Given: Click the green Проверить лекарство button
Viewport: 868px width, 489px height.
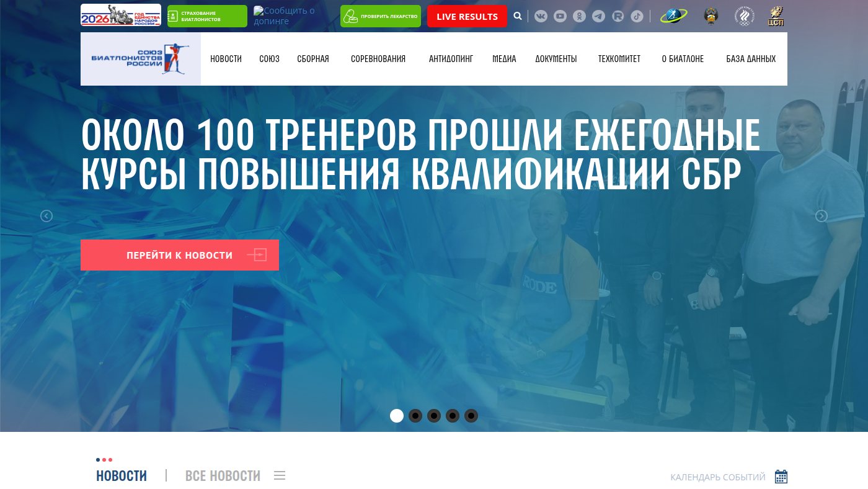Looking at the screenshot, I should pos(381,16).
